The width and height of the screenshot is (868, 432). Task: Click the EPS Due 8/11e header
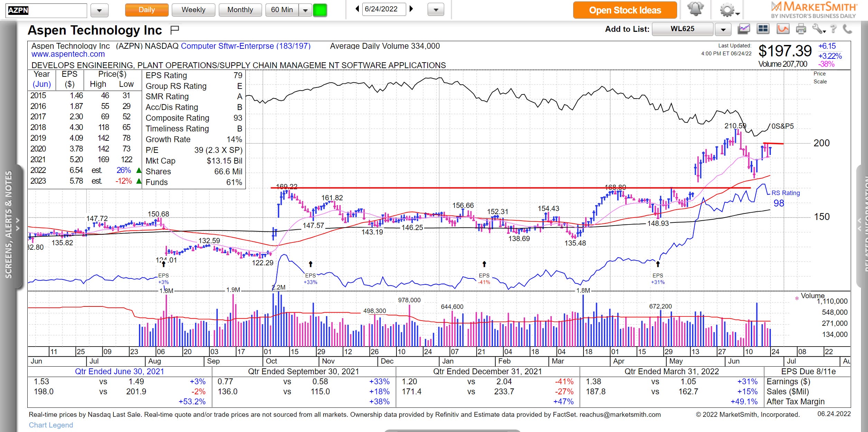[x=808, y=371]
